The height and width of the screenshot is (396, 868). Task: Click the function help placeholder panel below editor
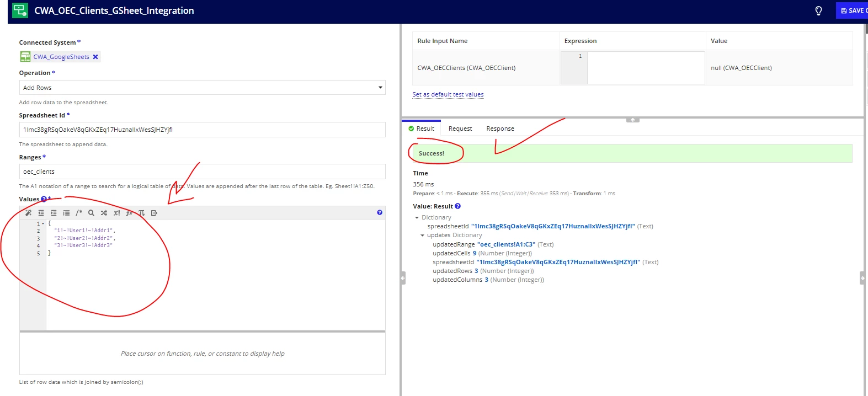point(202,354)
